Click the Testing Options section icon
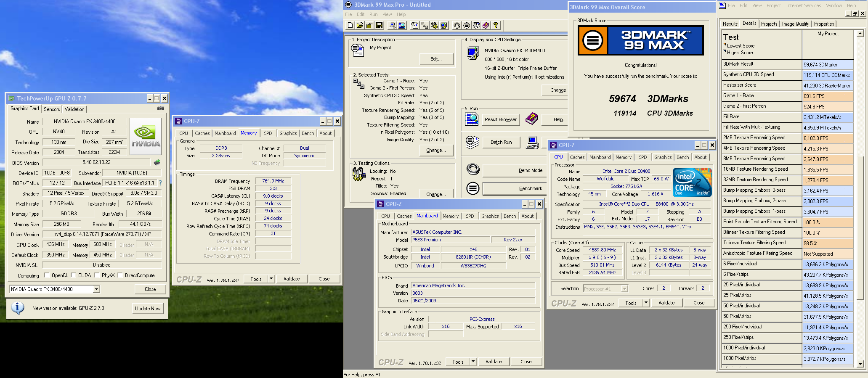The width and height of the screenshot is (868, 378). [359, 174]
